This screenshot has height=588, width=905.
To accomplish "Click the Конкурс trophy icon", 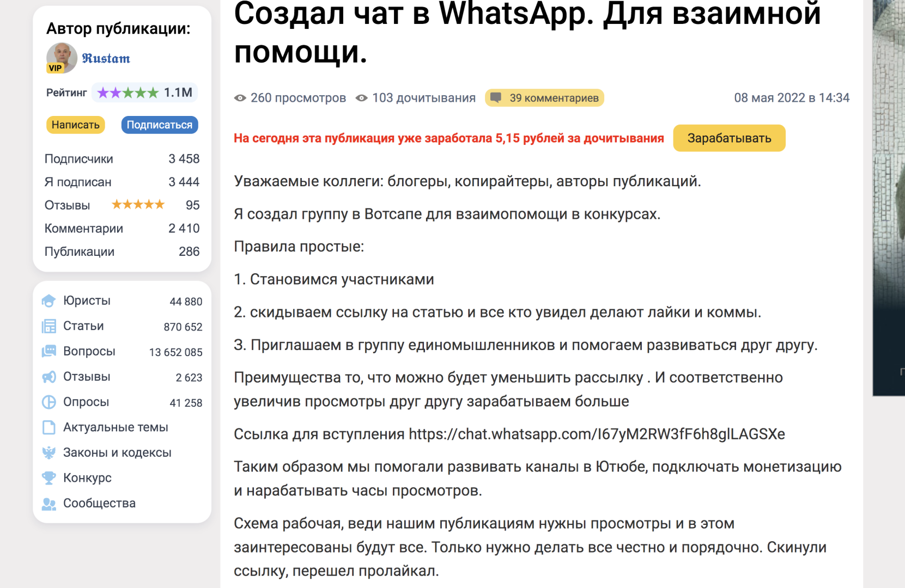I will pyautogui.click(x=49, y=478).
